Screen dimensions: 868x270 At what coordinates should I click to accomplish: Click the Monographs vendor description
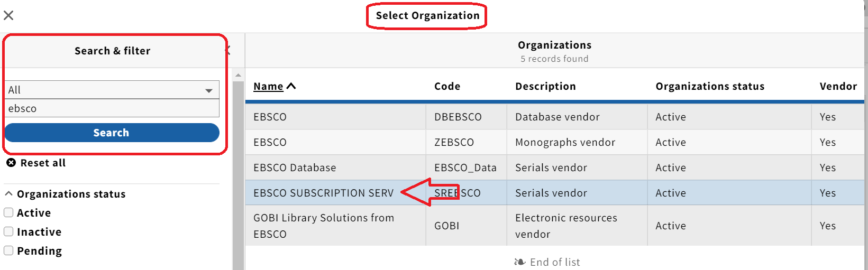coord(565,142)
